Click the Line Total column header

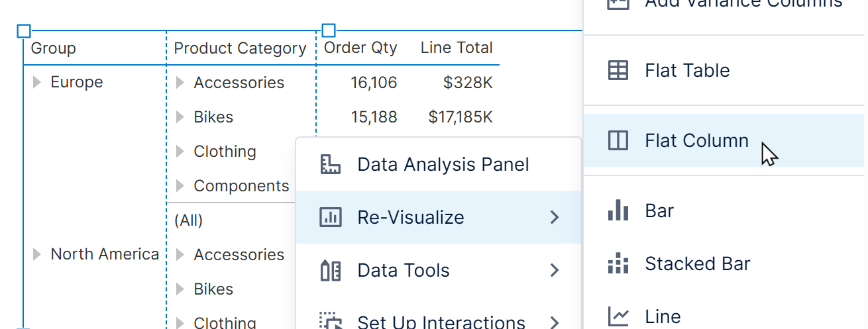tap(457, 48)
